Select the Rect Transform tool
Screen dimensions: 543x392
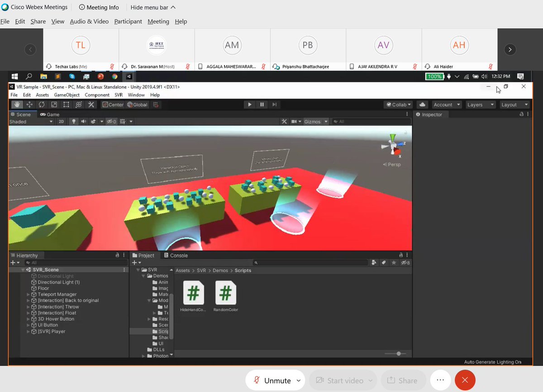coord(66,104)
